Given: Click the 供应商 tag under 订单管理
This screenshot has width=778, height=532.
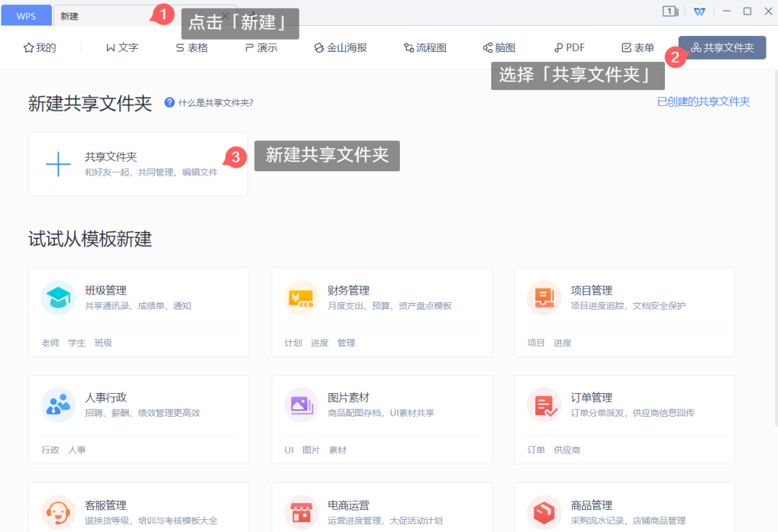Looking at the screenshot, I should (567, 450).
